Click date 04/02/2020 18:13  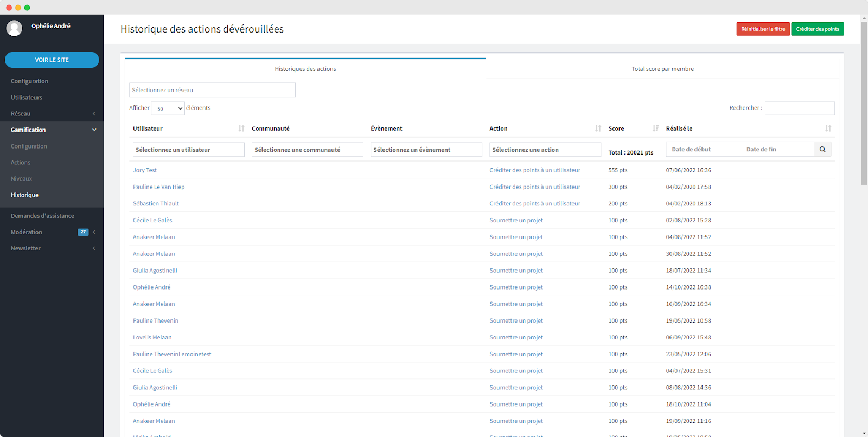[688, 204]
